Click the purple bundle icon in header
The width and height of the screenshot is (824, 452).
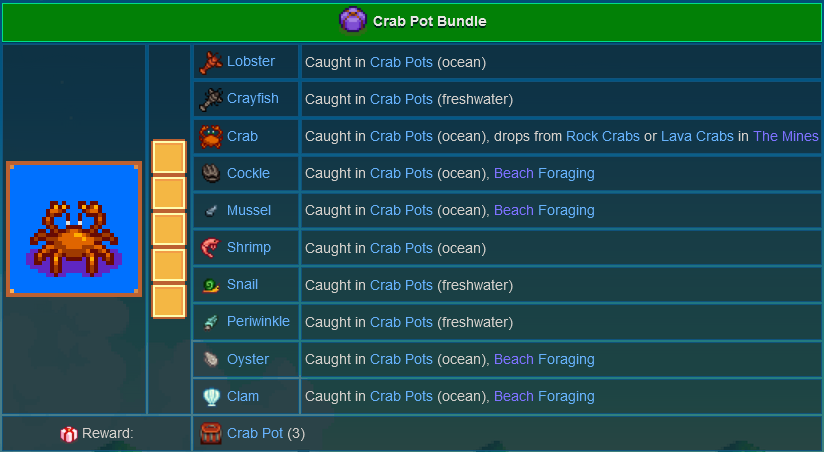[x=352, y=19]
